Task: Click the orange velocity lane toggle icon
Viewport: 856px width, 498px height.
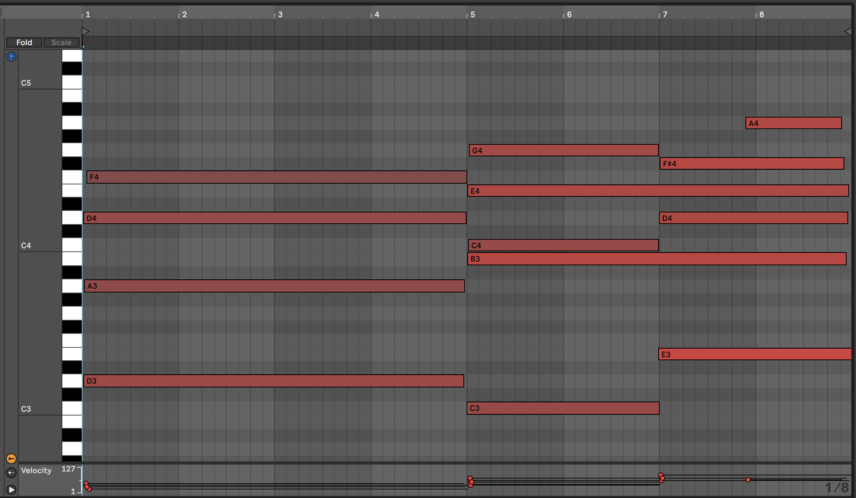Action: coord(11,459)
